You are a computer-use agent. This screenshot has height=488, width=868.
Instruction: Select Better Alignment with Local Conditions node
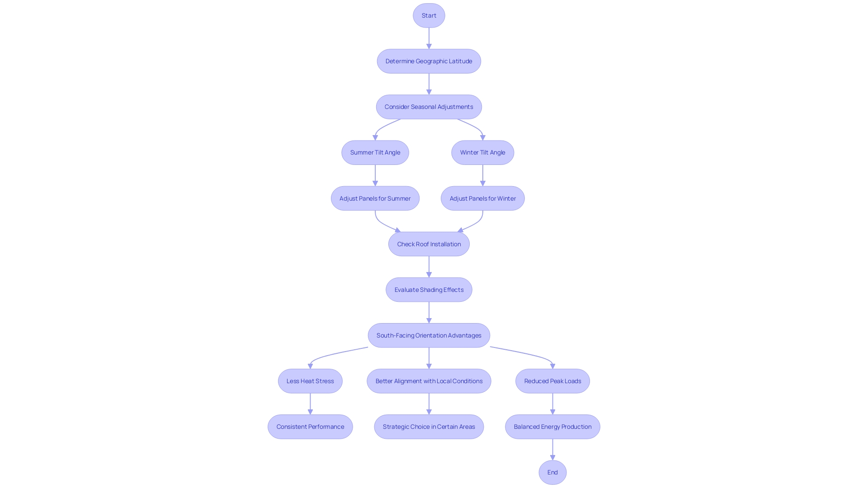tap(429, 381)
